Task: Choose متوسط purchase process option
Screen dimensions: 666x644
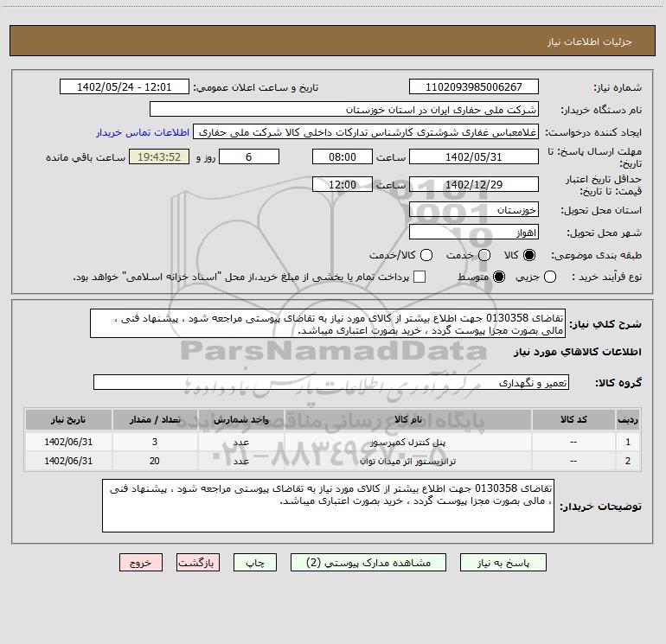Action: coord(499,277)
